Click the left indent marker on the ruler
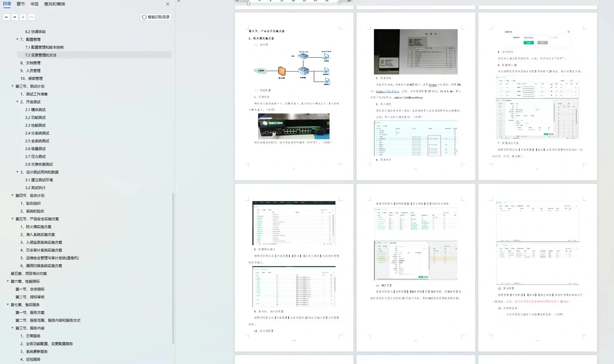This screenshot has height=364, width=614. click(x=248, y=3)
